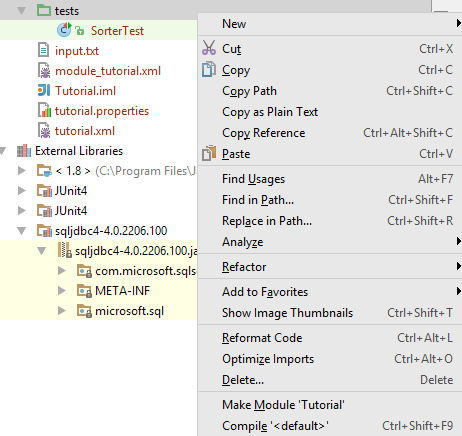This screenshot has height=436, width=462.
Task: Click the Cut scissors icon
Action: [209, 48]
